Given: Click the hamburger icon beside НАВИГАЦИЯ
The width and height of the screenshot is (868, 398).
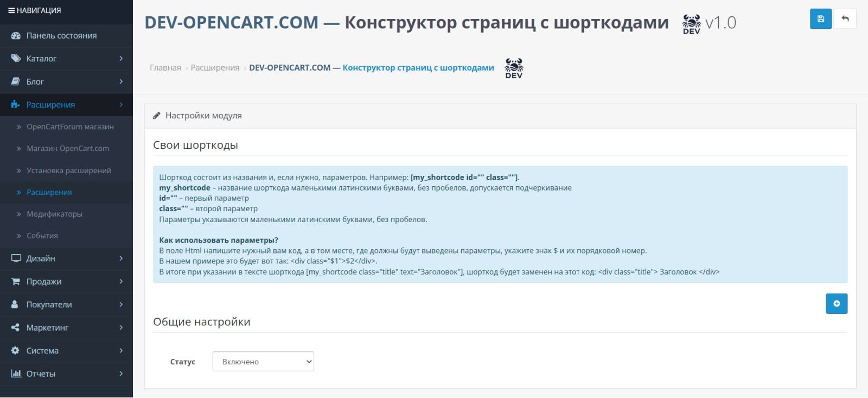Looking at the screenshot, I should click(11, 10).
